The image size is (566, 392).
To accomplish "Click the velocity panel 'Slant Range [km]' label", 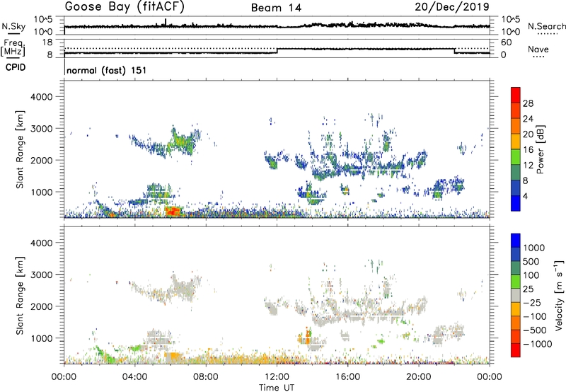I will coord(20,296).
